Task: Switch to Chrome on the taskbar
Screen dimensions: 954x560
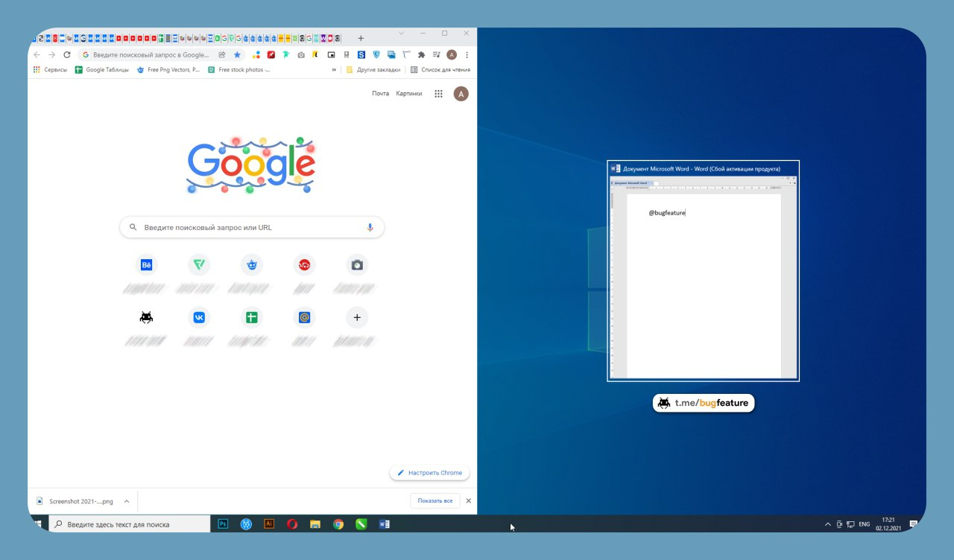Action: [x=338, y=524]
